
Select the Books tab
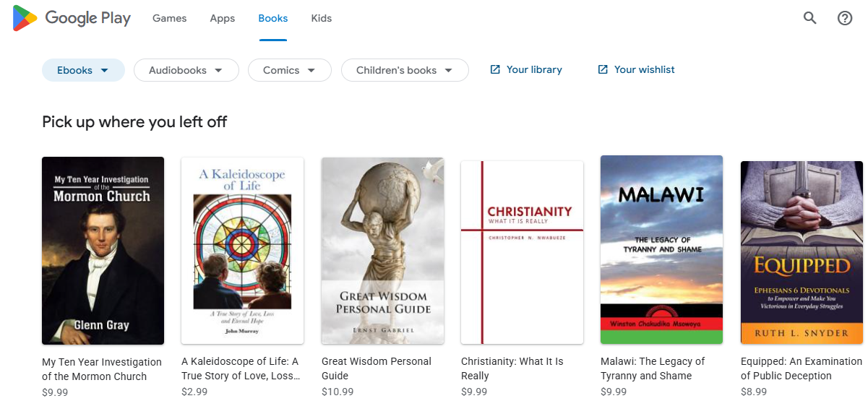click(x=273, y=18)
